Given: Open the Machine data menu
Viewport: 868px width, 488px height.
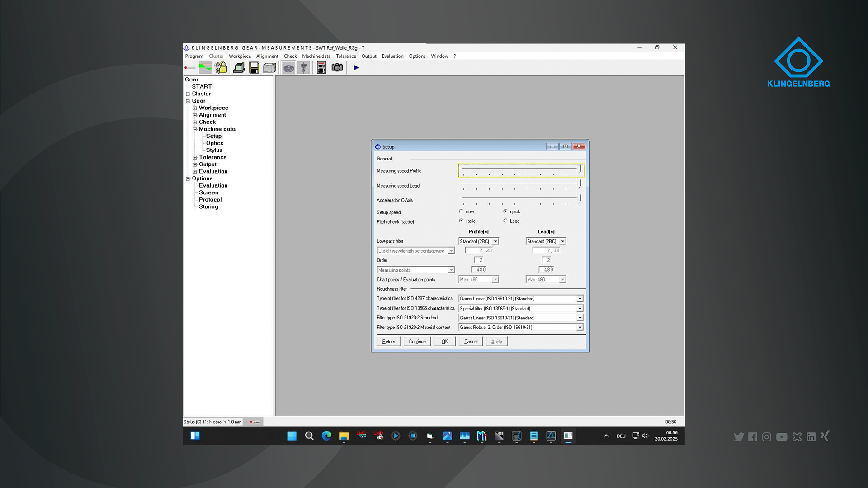Looking at the screenshot, I should point(316,56).
